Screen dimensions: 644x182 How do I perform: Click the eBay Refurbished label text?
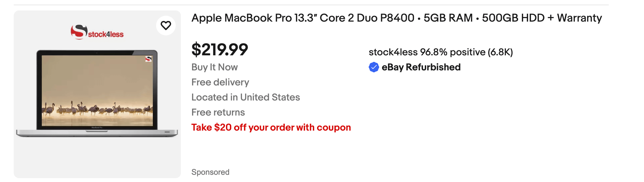421,67
